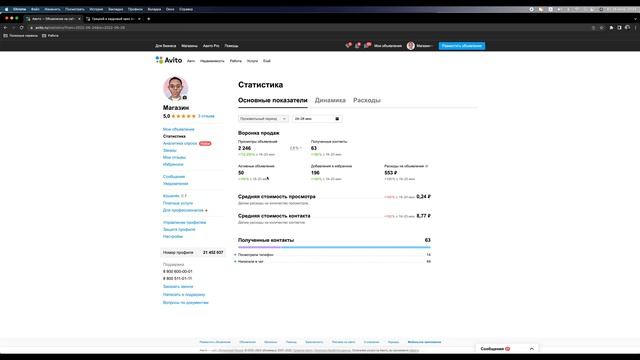Image resolution: width=640 pixels, height=360 pixels.
Task: Open Мои объявления in the header
Action: coord(388,46)
